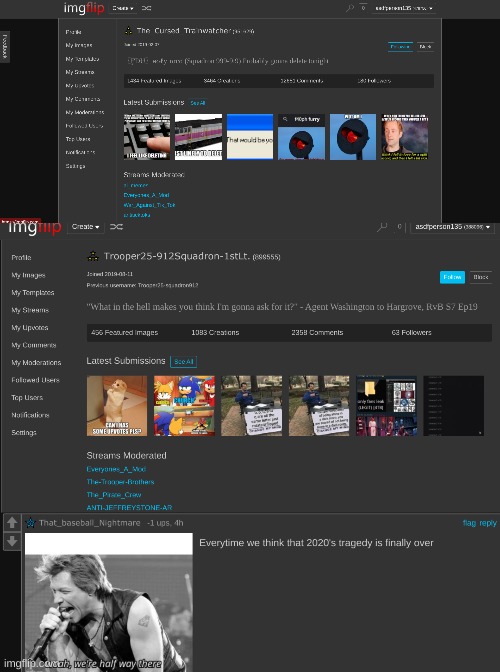
Task: Go to My Upvotes in lower sidebar
Action: point(30,328)
